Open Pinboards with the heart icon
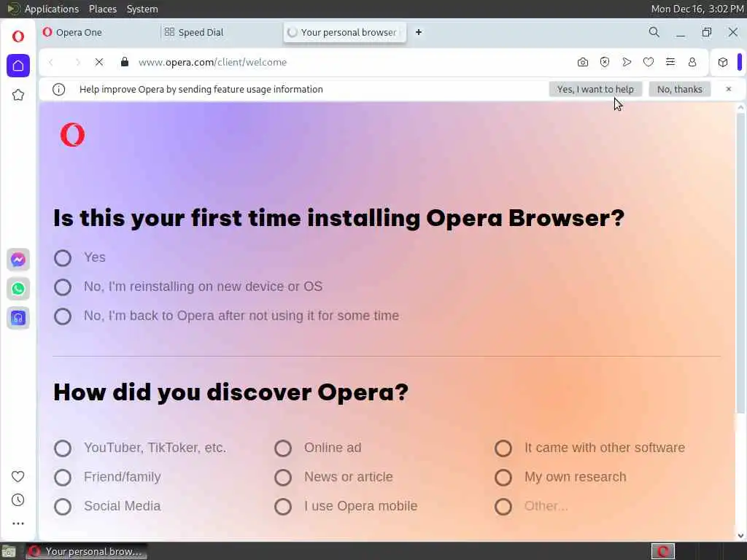747x560 pixels. click(649, 62)
